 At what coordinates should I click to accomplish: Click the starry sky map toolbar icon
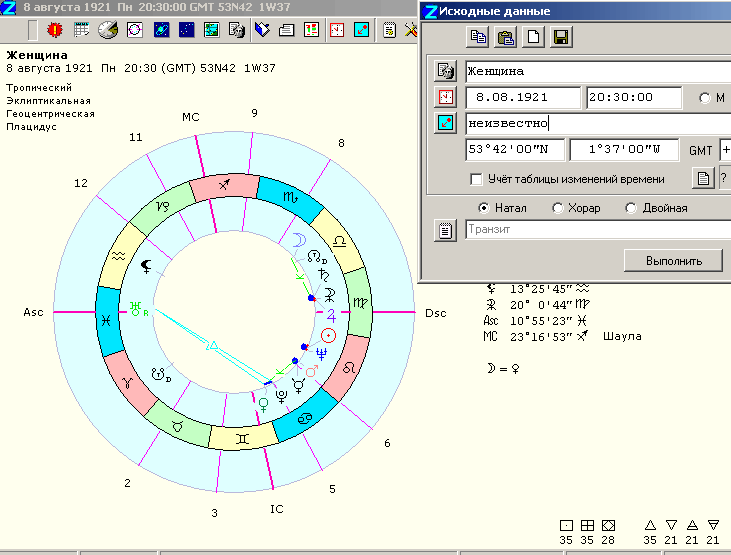point(186,29)
